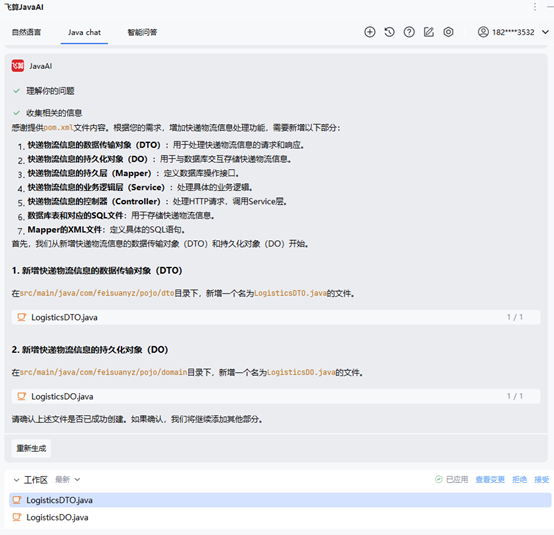Open settings hexagon gear icon
The width and height of the screenshot is (554, 535).
pos(448,32)
